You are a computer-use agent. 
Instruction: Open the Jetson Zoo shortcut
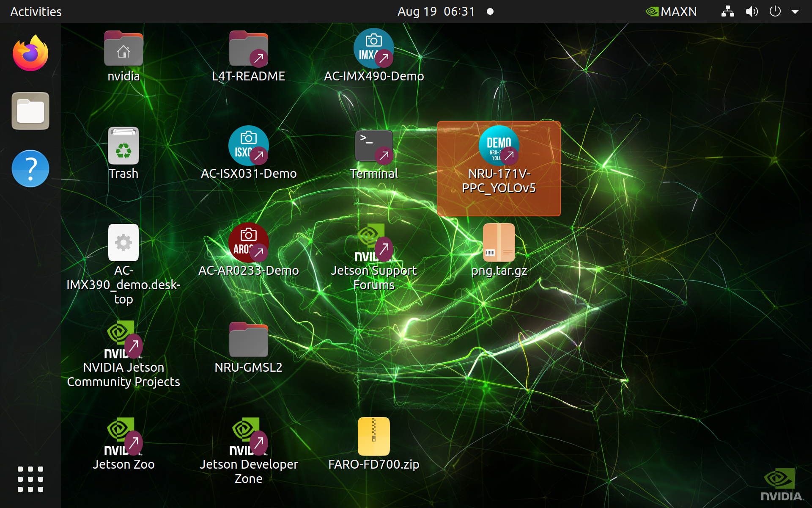click(123, 436)
